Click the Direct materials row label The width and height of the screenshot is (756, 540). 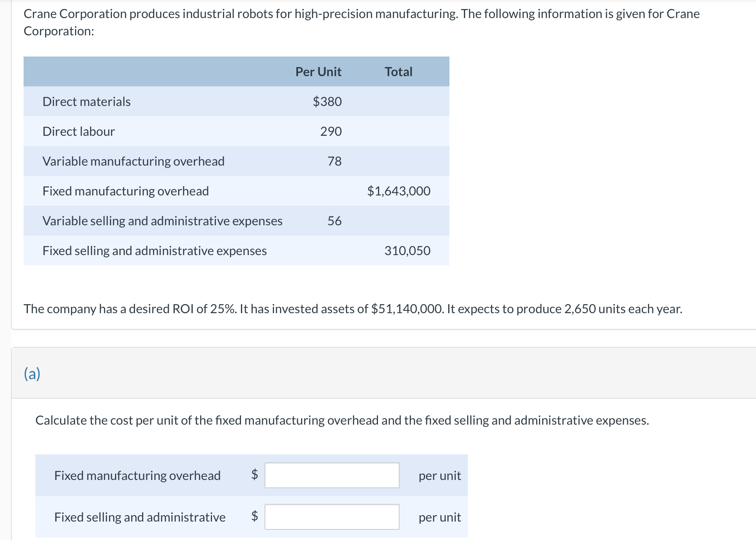tap(86, 102)
